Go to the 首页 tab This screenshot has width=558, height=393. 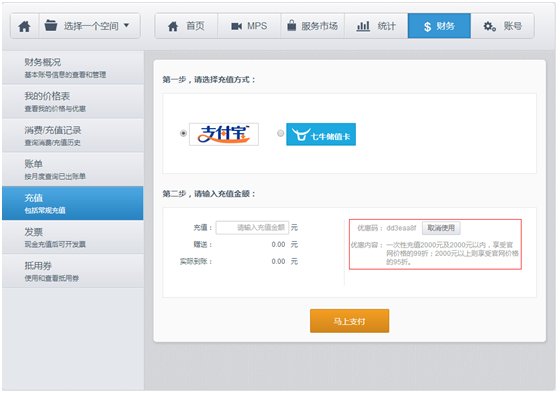click(x=186, y=26)
